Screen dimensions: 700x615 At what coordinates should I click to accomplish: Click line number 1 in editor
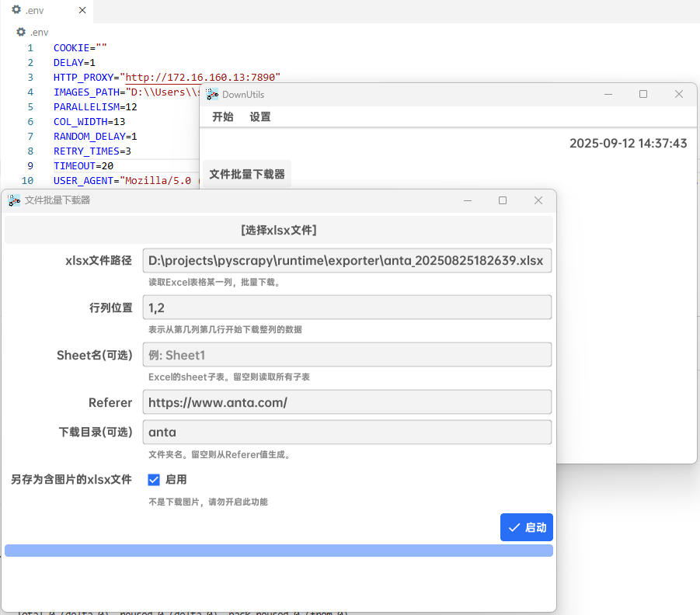click(30, 47)
